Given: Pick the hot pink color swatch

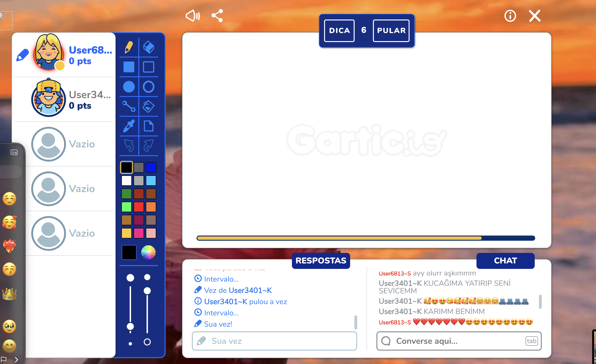Looking at the screenshot, I should point(139,233).
